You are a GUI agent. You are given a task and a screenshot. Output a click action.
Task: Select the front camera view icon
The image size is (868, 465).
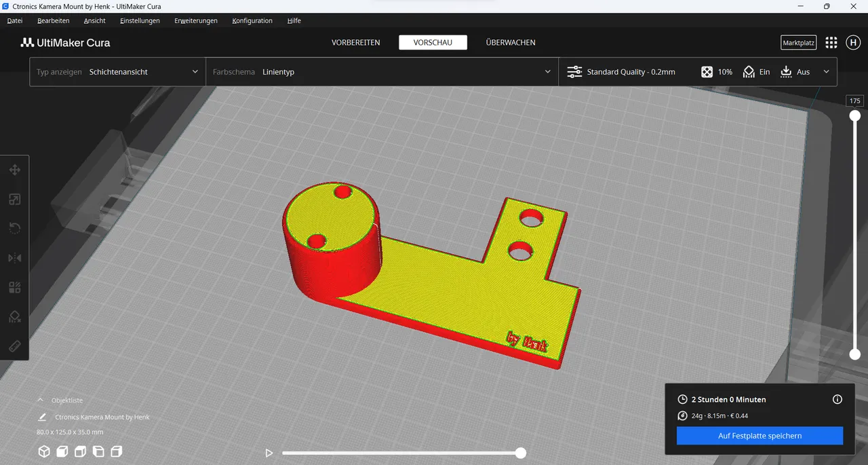tap(62, 451)
